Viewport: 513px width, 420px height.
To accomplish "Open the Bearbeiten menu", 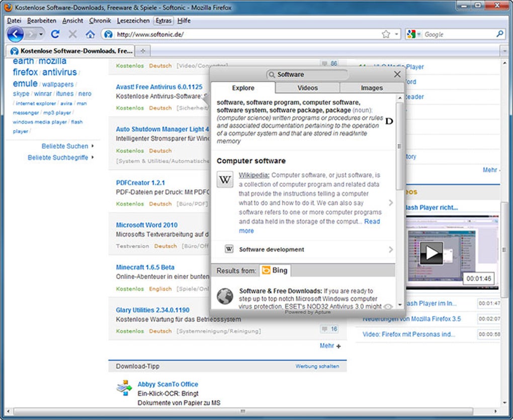I will pyautogui.click(x=42, y=21).
